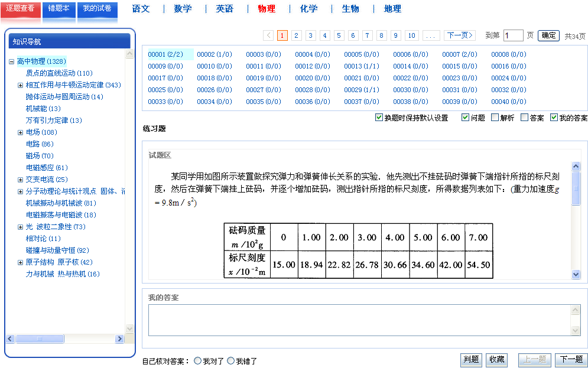
Task: Open 质点的直线运动 (110) topic
Action: coord(59,73)
